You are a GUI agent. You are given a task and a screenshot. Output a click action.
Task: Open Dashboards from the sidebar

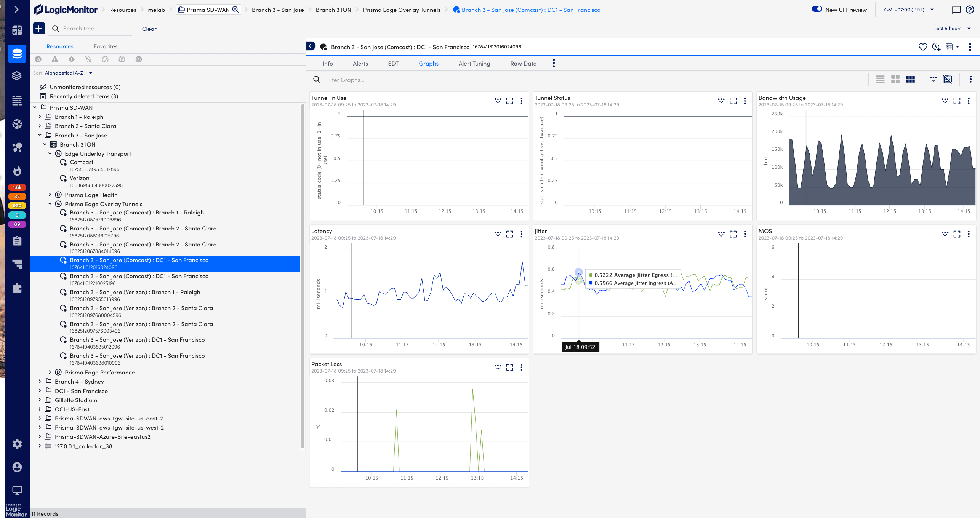(17, 30)
